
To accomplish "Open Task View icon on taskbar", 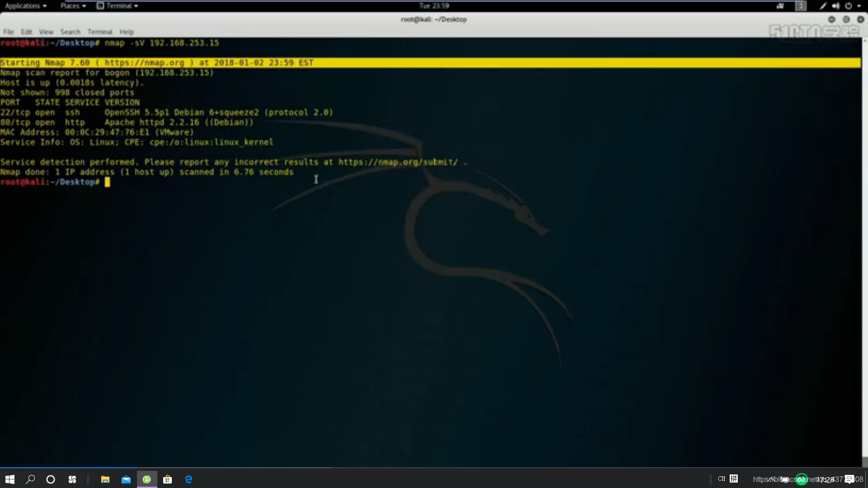I will pos(72,479).
